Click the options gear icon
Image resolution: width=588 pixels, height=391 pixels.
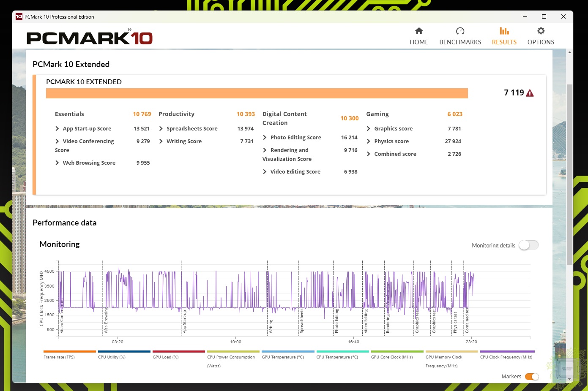pos(541,31)
